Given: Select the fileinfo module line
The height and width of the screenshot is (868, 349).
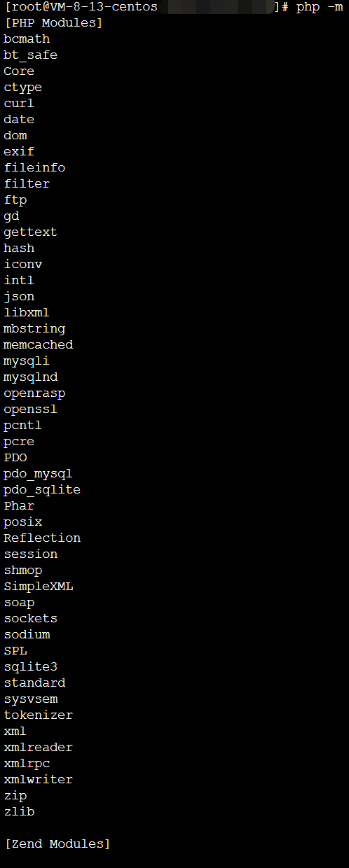Looking at the screenshot, I should [x=34, y=168].
